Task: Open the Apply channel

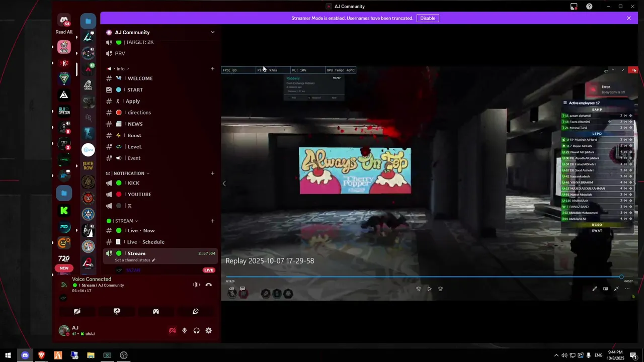Action: [160, 101]
